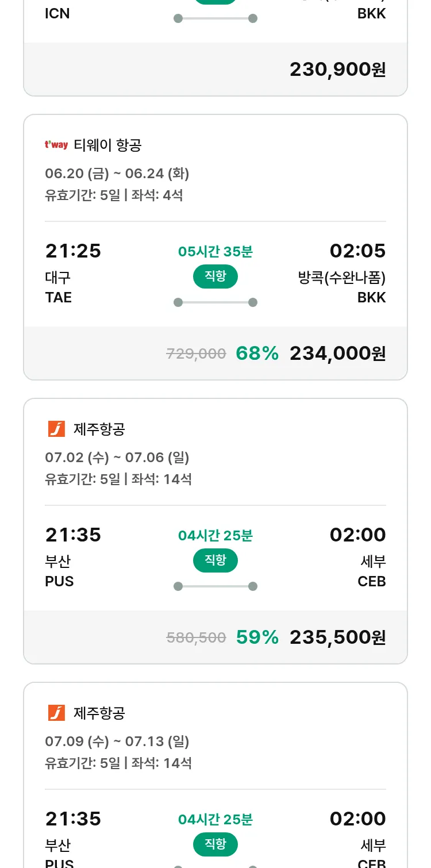
Task: Select the 234,000원 t'way fare
Action: click(337, 354)
